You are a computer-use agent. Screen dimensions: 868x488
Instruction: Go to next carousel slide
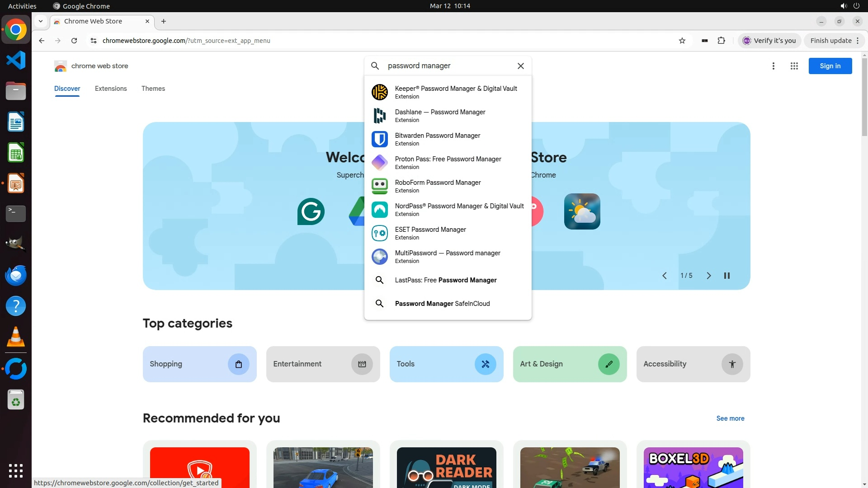click(709, 276)
